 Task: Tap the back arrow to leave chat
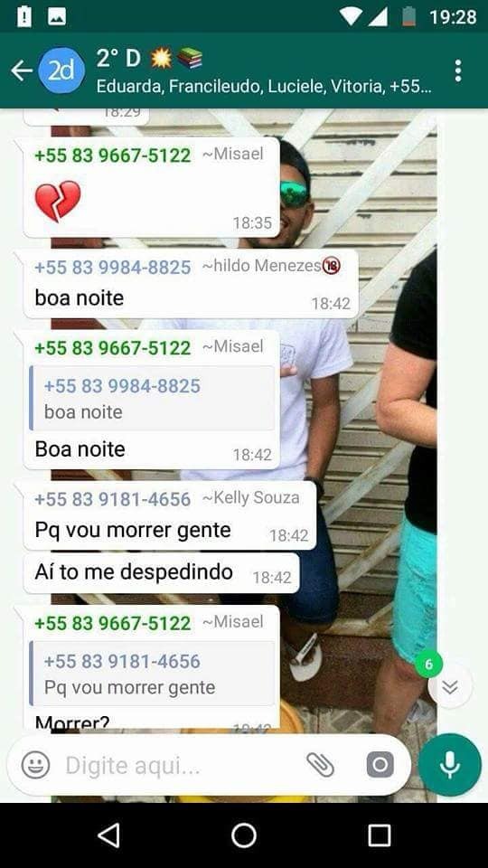click(21, 71)
